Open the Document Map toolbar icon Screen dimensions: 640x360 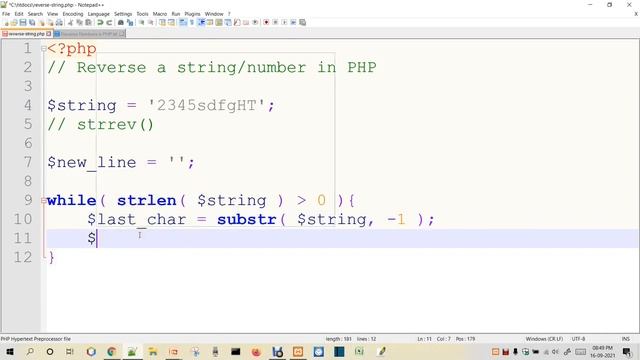click(x=219, y=22)
